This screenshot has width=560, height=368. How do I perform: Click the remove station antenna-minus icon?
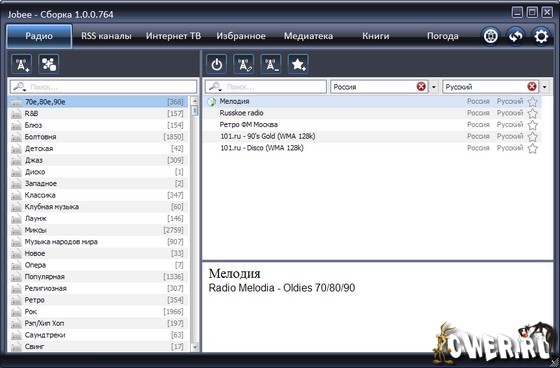tap(271, 64)
